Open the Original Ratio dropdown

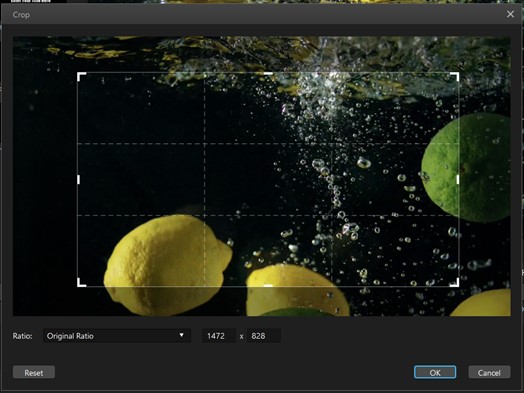[x=117, y=336]
